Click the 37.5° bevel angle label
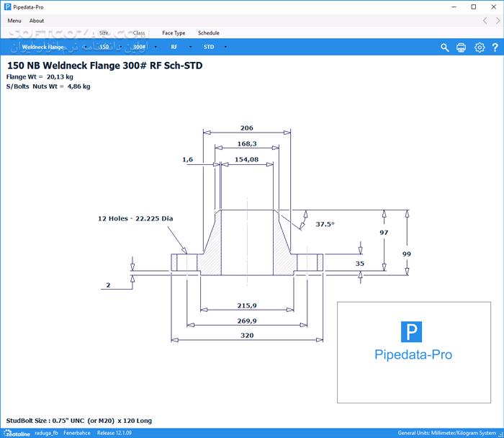 click(x=325, y=224)
